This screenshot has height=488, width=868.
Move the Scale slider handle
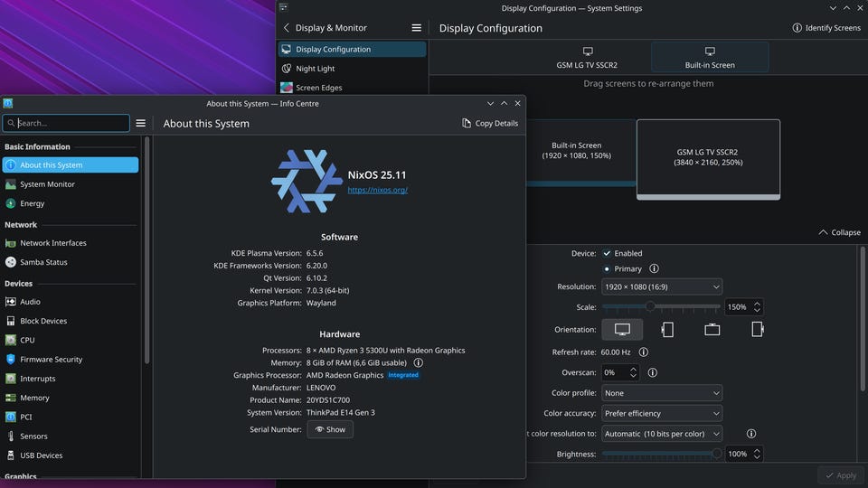pos(650,306)
